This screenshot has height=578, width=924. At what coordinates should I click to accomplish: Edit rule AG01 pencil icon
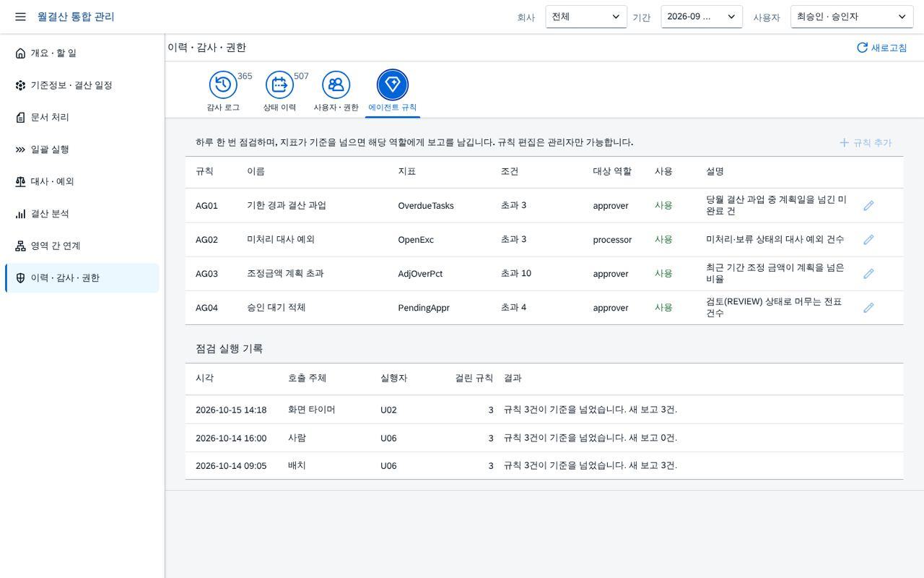868,206
